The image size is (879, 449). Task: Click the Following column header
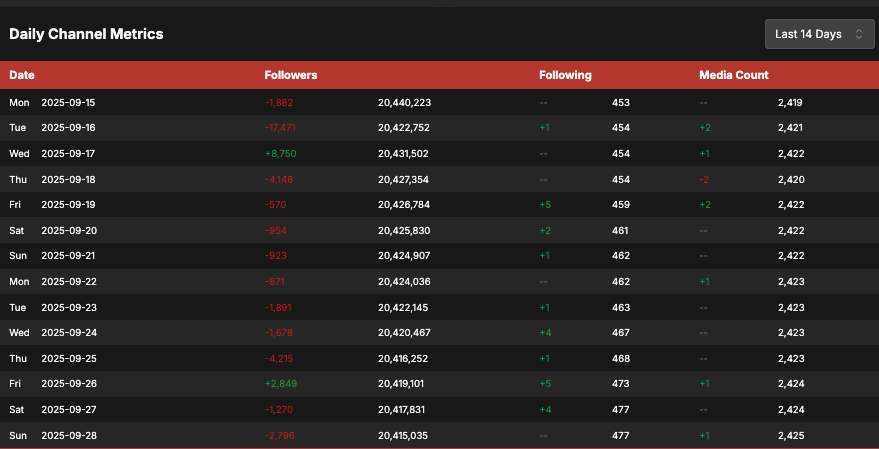coord(565,75)
